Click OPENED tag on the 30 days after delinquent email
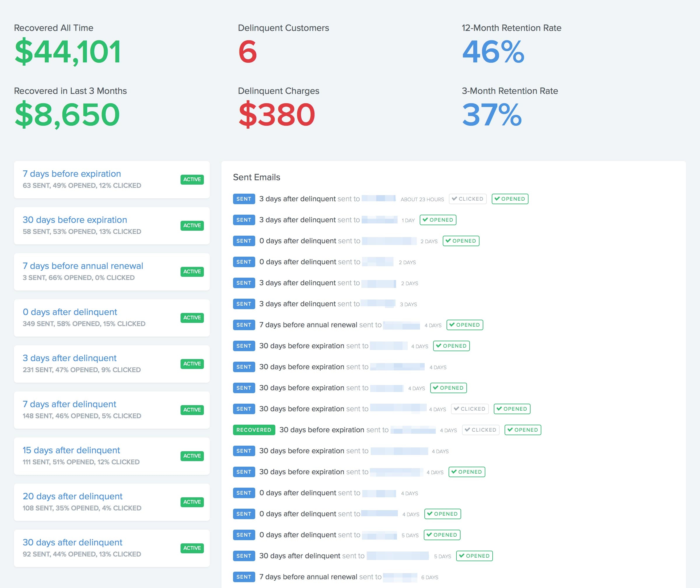This screenshot has width=700, height=588. pyautogui.click(x=474, y=556)
